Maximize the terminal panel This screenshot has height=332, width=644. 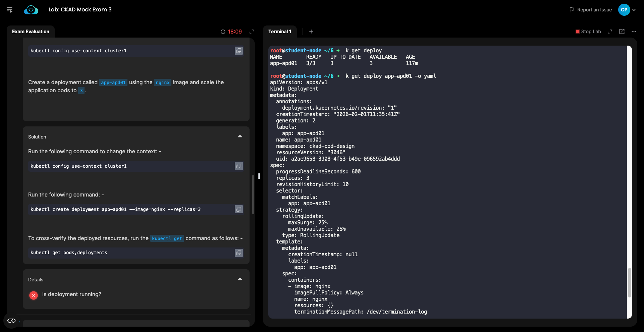(610, 32)
